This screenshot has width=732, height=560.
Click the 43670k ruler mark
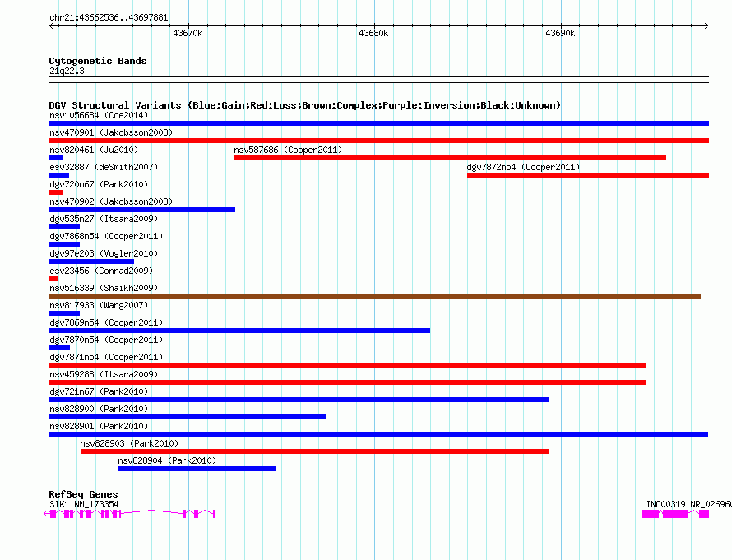[x=188, y=33]
